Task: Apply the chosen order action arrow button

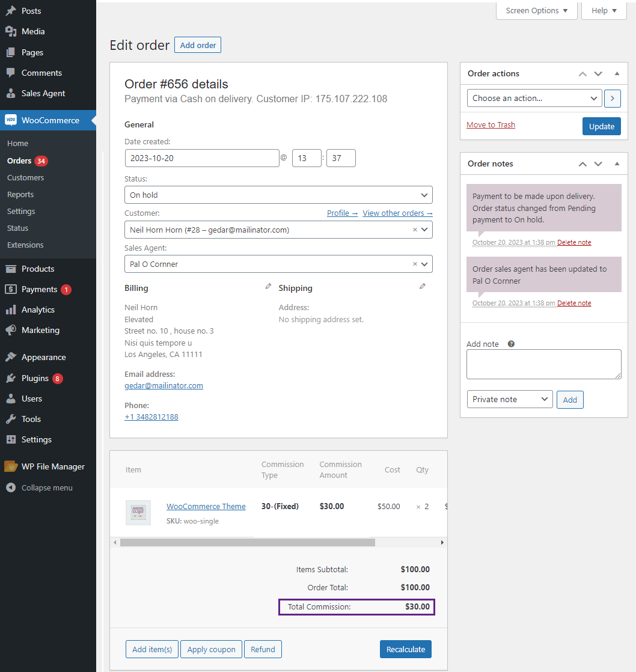Action: coord(613,98)
